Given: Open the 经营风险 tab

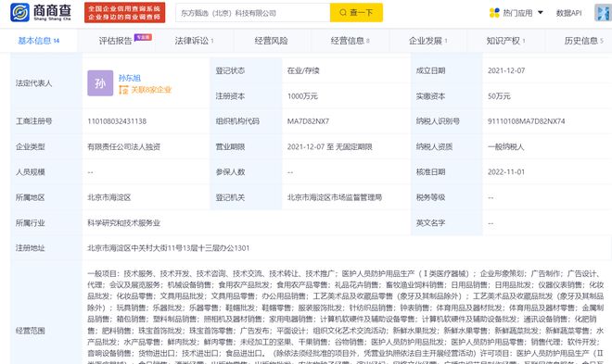Looking at the screenshot, I should pyautogui.click(x=272, y=41).
